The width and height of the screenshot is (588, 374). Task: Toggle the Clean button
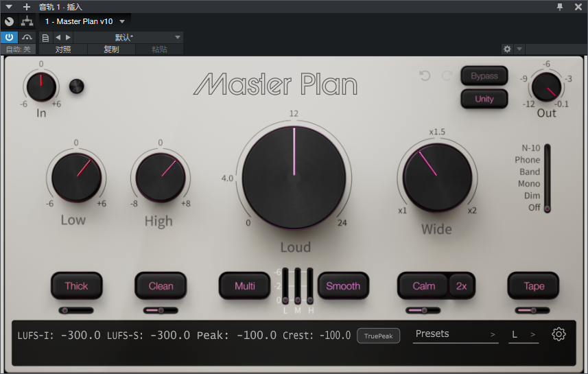tap(161, 286)
